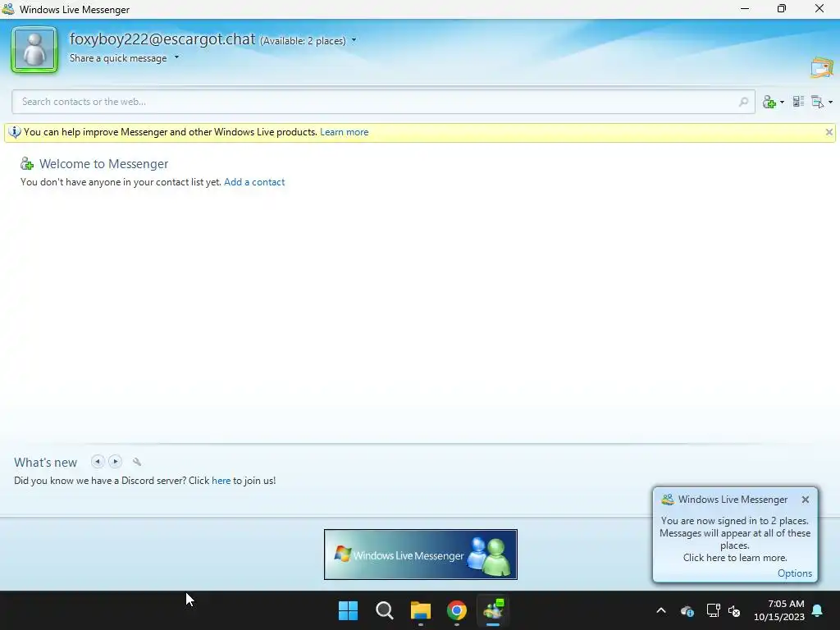Click the Share a quick message text
840x630 pixels.
(118, 58)
